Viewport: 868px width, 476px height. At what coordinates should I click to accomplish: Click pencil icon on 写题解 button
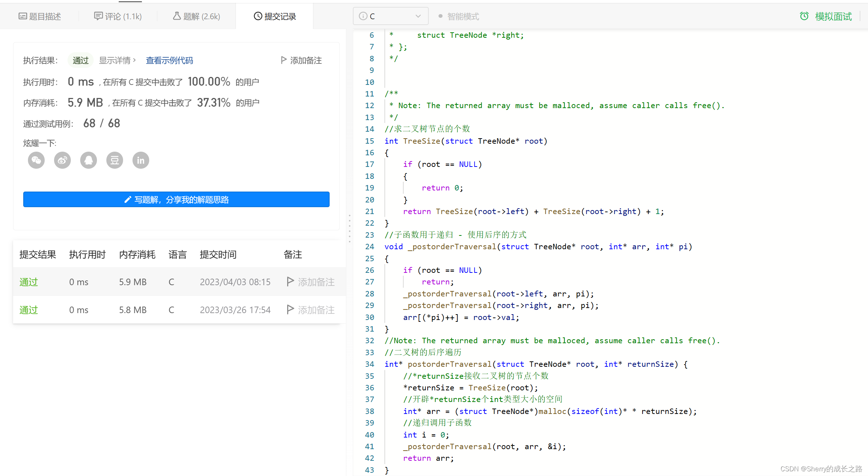[x=127, y=200]
